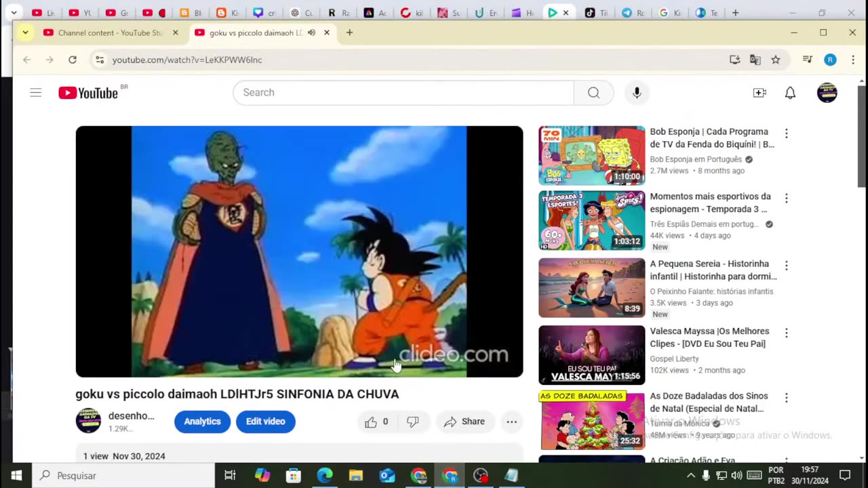Open the Bob Esponja em Português channel
This screenshot has height=488, width=868.
click(696, 159)
